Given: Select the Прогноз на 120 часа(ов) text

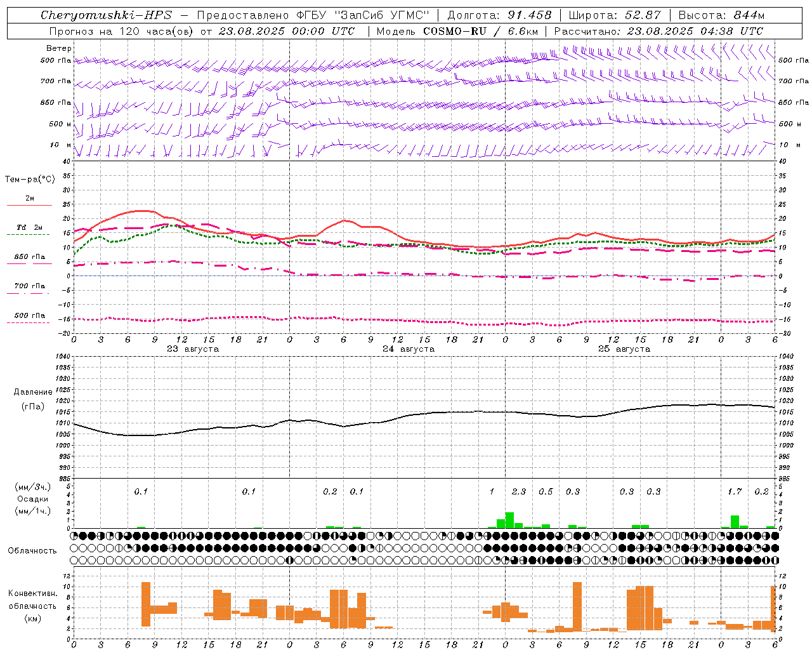Looking at the screenshot, I should click(x=122, y=31).
